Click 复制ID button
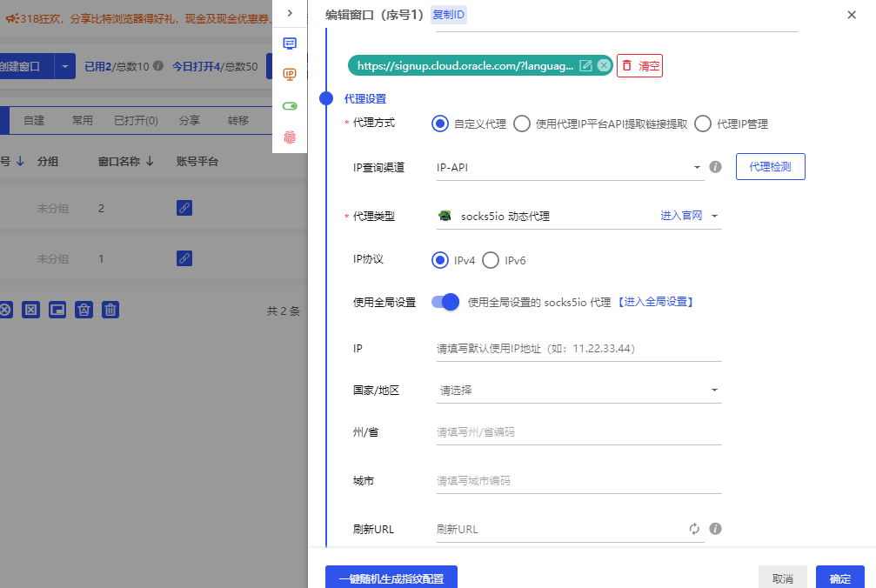Screen dimensions: 876x588 click(x=449, y=15)
